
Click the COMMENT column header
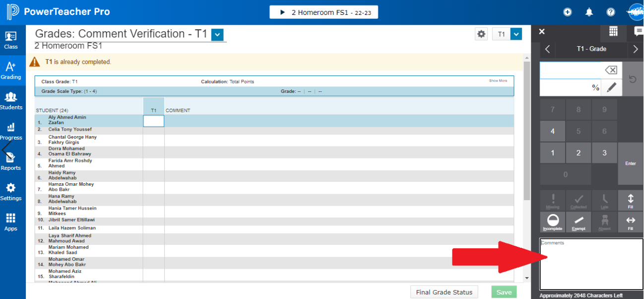(x=178, y=110)
